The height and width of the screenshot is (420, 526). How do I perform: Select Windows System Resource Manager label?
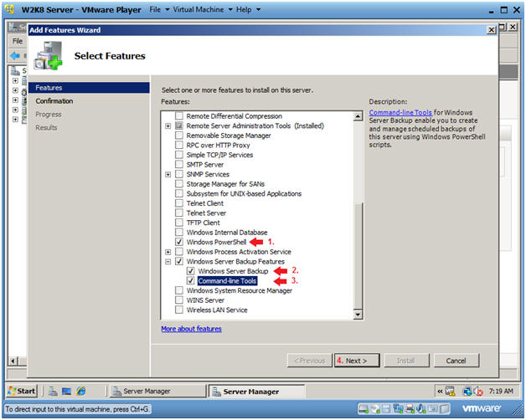(x=240, y=290)
